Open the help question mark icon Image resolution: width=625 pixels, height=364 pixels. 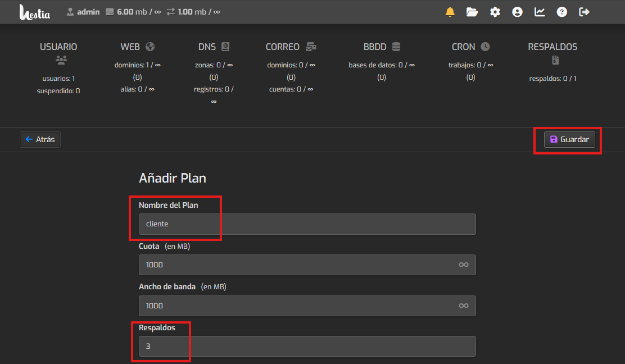pyautogui.click(x=562, y=12)
